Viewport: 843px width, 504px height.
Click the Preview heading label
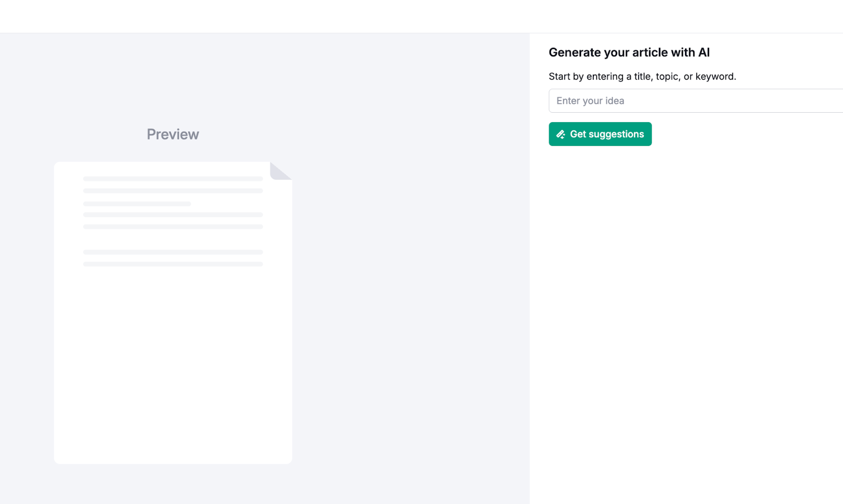point(173,134)
